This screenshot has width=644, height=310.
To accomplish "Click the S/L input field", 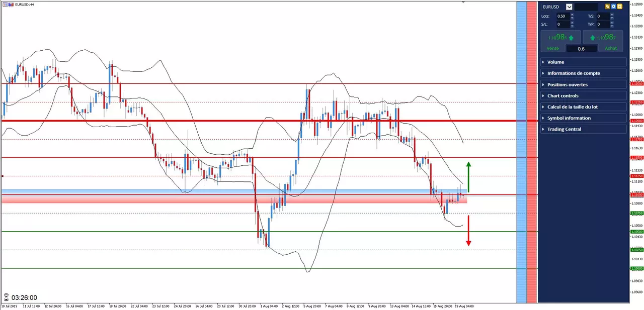I will [x=563, y=24].
